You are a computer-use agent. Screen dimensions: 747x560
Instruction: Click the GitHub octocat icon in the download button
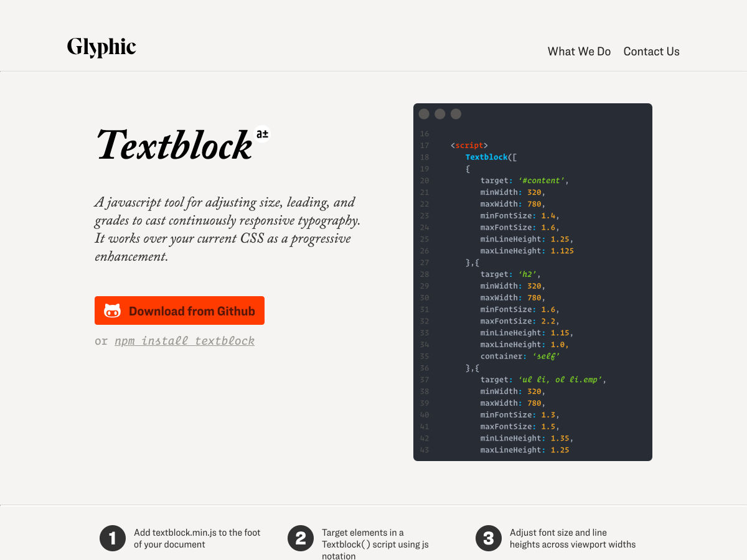pos(112,311)
